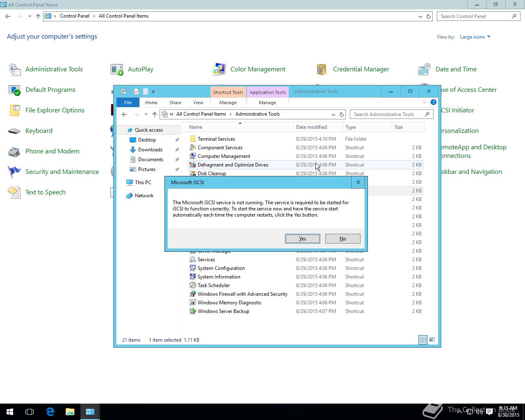The width and height of the screenshot is (525, 420).
Task: Sort by Type column header
Action: (x=367, y=127)
